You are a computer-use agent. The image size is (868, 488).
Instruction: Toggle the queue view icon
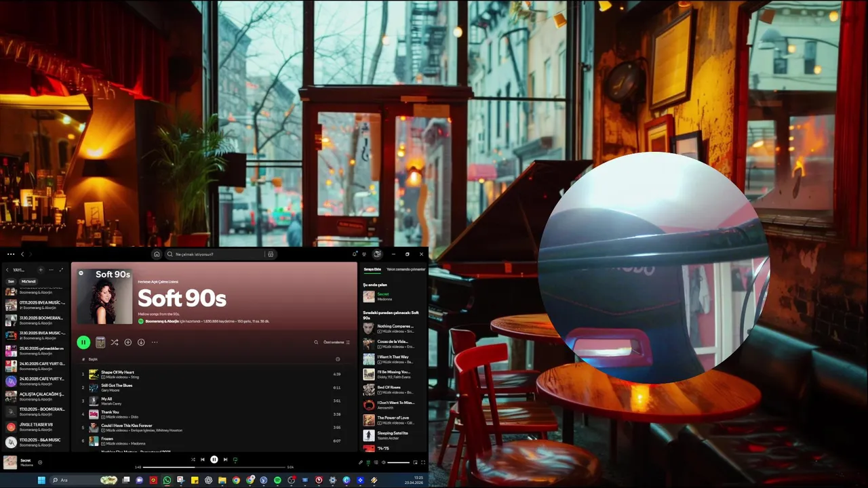pos(368,462)
